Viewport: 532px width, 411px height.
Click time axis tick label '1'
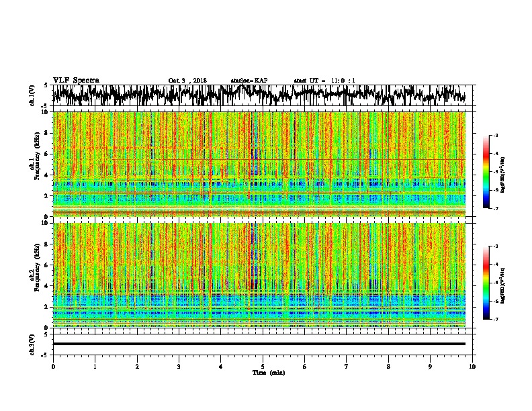[95, 367]
